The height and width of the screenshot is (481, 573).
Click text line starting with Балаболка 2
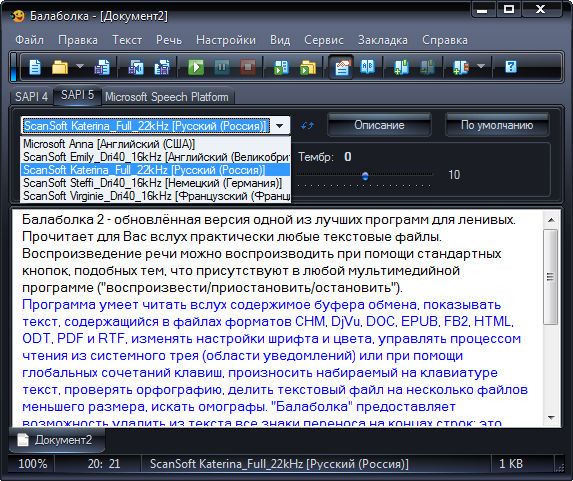pos(269,220)
